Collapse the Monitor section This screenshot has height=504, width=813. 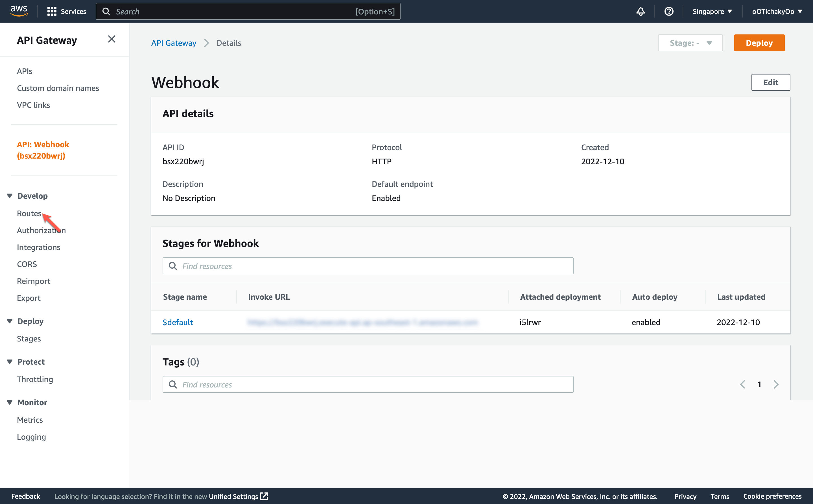pyautogui.click(x=9, y=402)
